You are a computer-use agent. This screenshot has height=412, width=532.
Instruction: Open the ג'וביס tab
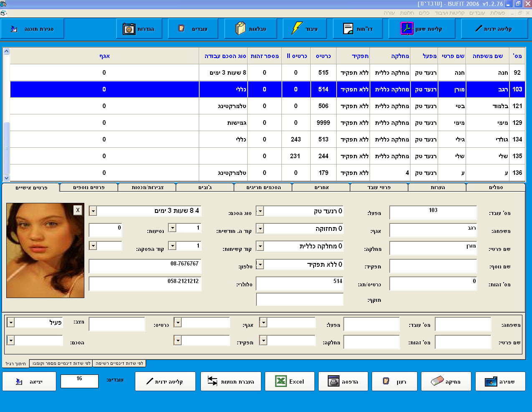tap(205, 187)
